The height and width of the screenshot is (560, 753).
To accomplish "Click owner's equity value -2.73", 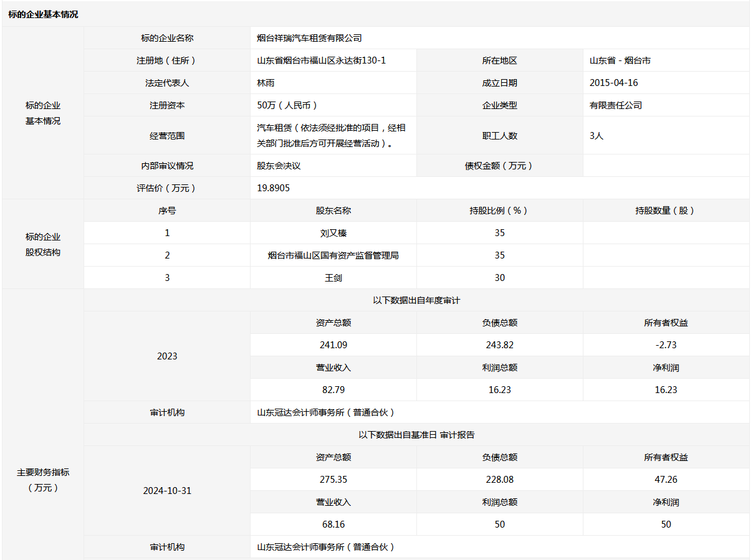I will point(666,345).
